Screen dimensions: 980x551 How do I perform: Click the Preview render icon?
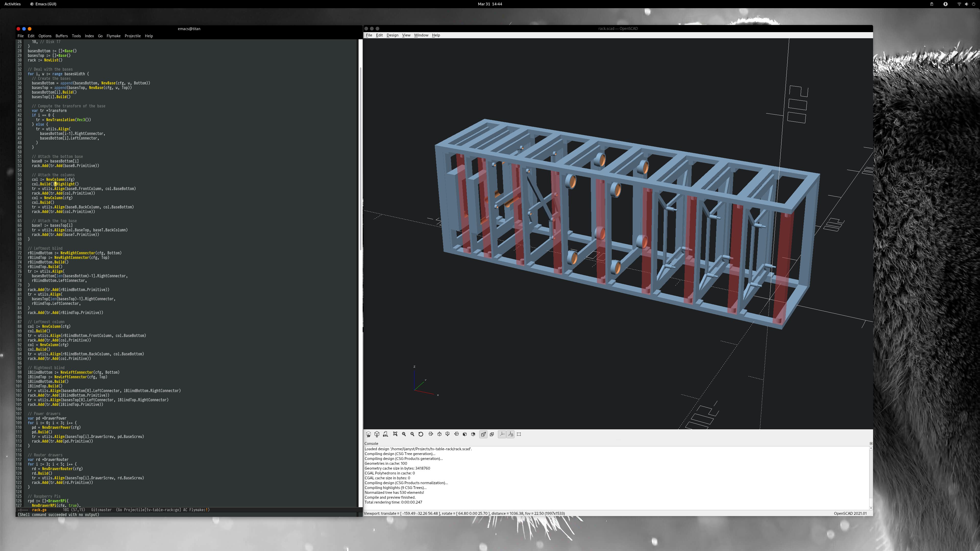(x=368, y=434)
